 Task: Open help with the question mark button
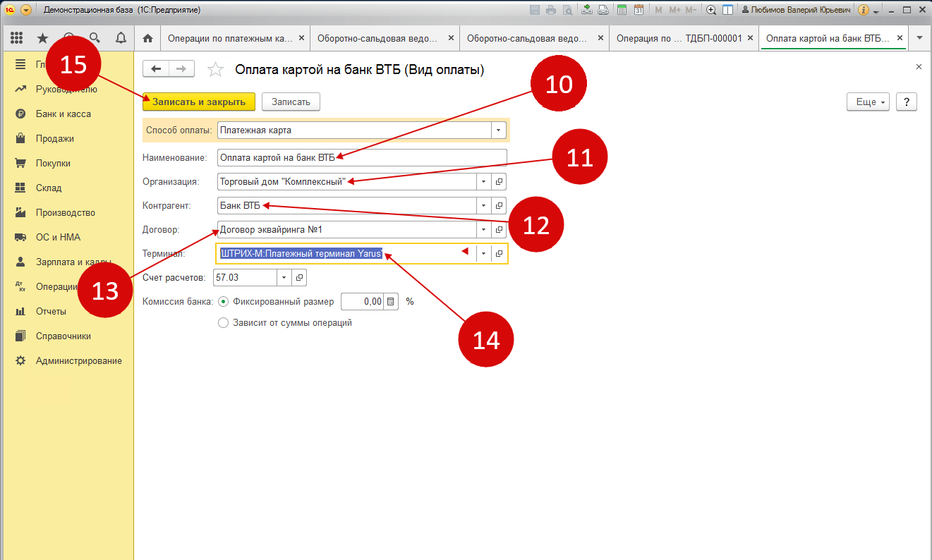(907, 102)
